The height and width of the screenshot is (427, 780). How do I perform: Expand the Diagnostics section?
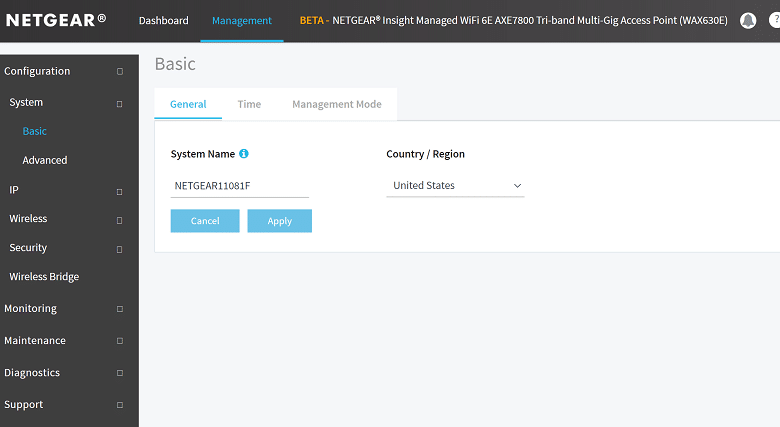(120, 373)
